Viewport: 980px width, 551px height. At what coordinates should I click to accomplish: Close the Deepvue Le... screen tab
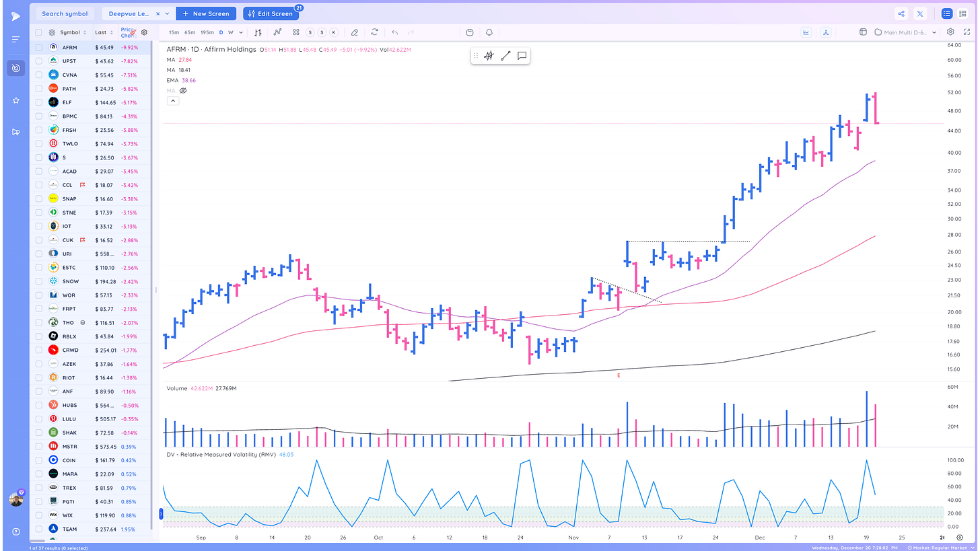pos(157,13)
